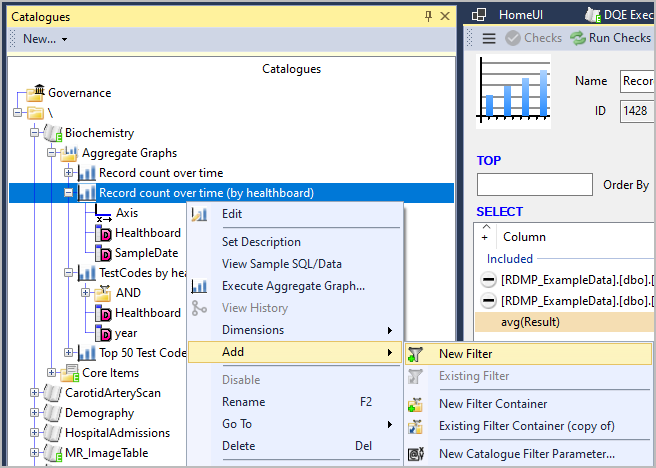Click the TOP value input field
Screen dimensions: 656x468
click(x=535, y=184)
